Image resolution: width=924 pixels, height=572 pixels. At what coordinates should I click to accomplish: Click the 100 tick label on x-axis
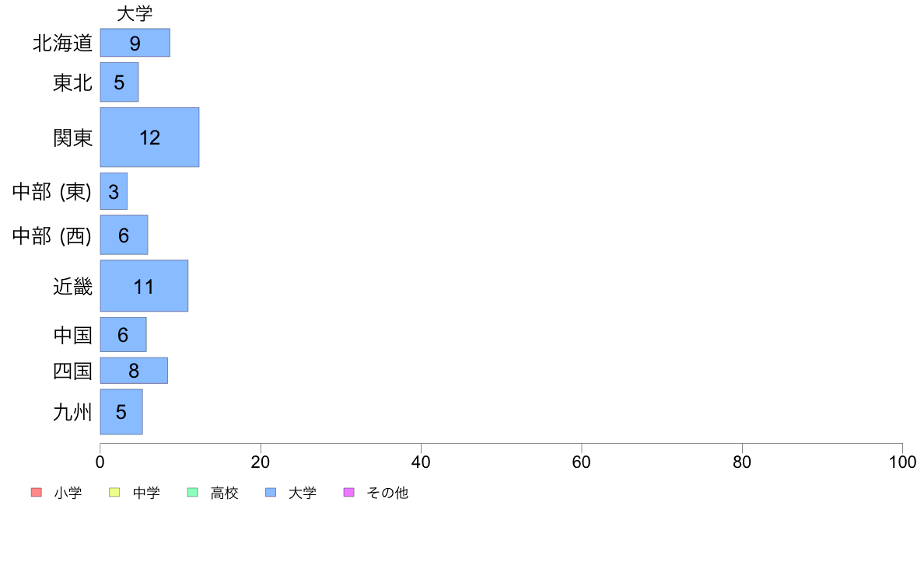902,462
